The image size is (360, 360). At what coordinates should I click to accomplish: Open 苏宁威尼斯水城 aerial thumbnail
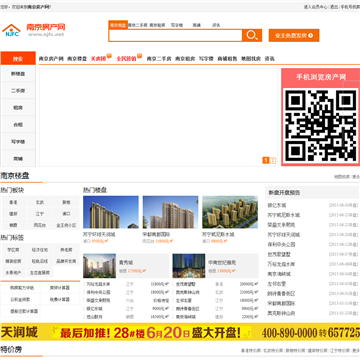click(x=230, y=212)
